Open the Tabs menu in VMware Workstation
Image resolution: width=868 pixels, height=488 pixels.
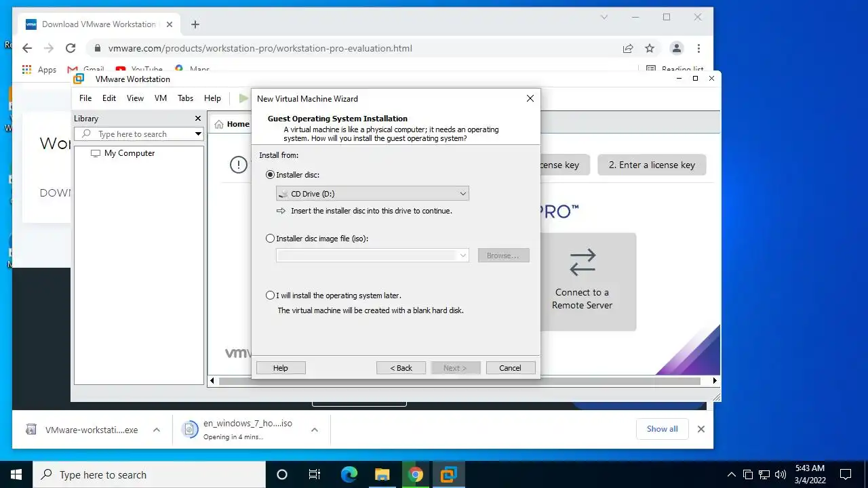186,98
